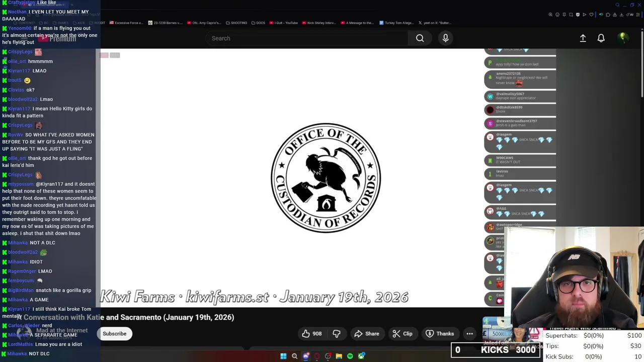The height and width of the screenshot is (362, 644).
Task: Click the browser title bar search icon
Action: [617, 5]
